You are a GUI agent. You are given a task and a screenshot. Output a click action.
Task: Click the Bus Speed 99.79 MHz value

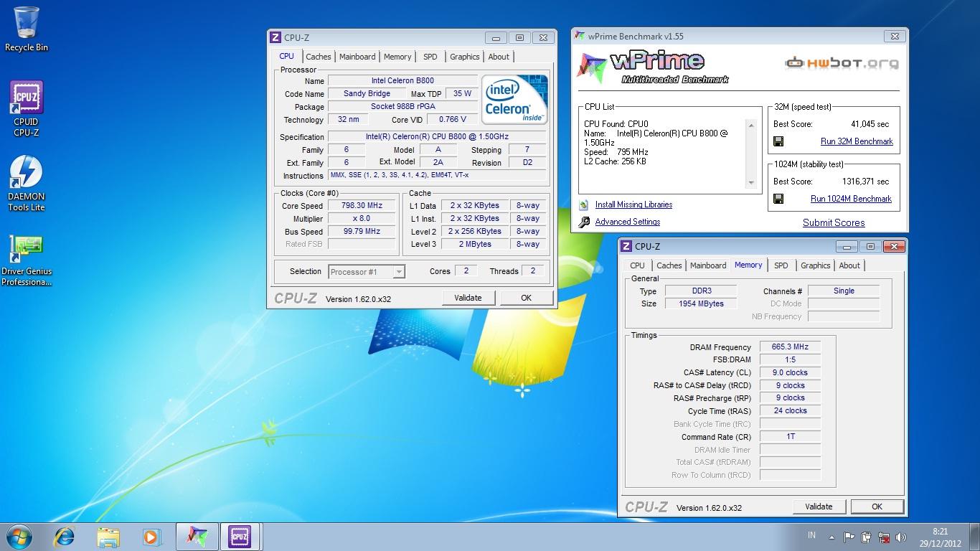362,232
